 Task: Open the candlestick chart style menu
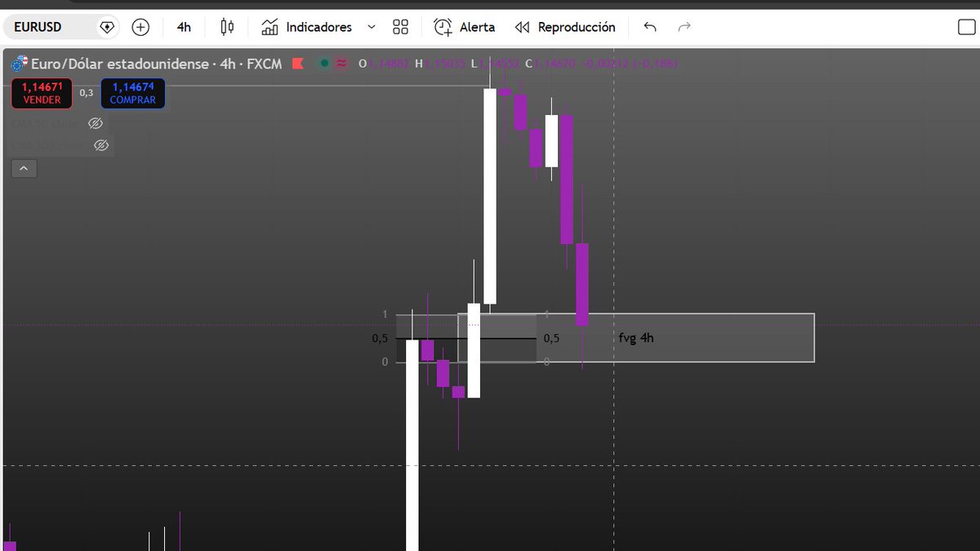(x=227, y=27)
